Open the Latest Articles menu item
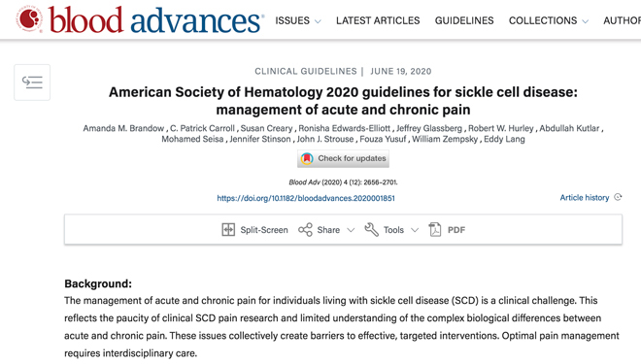The height and width of the screenshot is (364, 641). (x=378, y=20)
